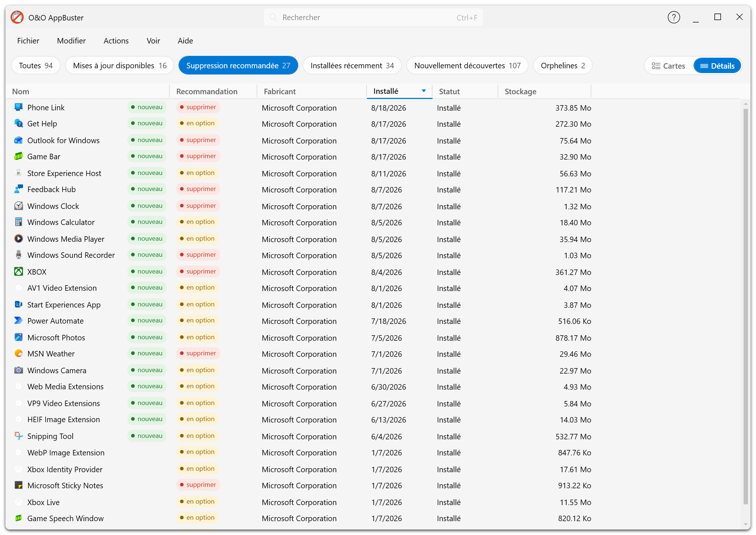Click the Game Bar app icon
This screenshot has height=535, width=756.
[18, 156]
